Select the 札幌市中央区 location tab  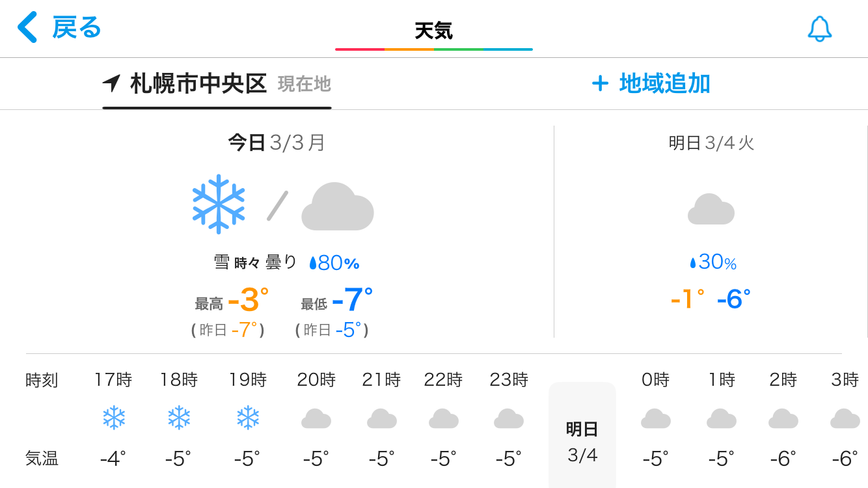pos(217,85)
